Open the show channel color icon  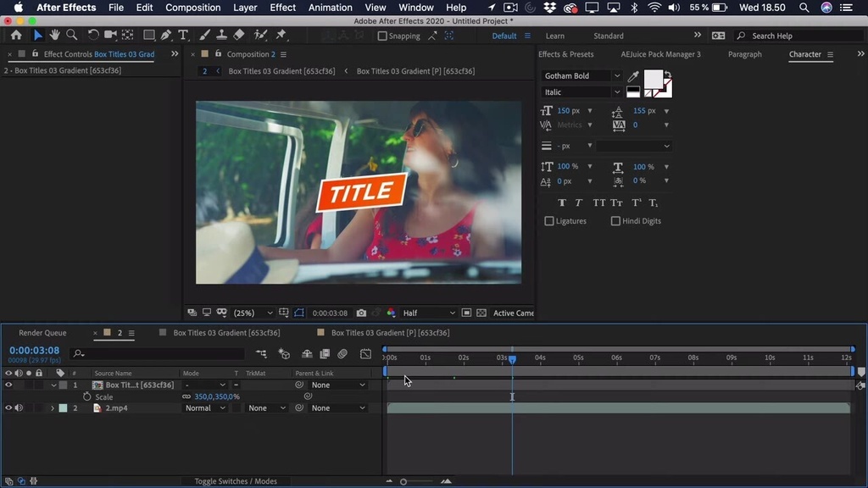[x=392, y=313]
